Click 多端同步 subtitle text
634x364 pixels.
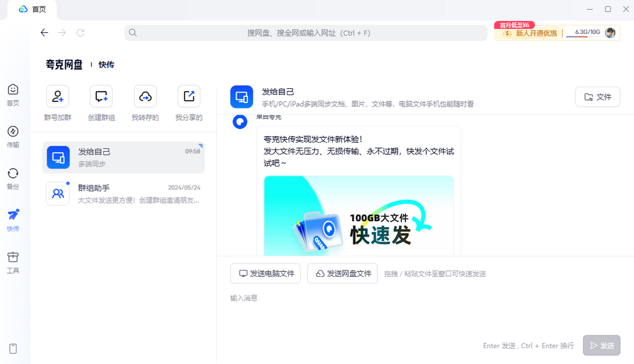[x=92, y=164]
